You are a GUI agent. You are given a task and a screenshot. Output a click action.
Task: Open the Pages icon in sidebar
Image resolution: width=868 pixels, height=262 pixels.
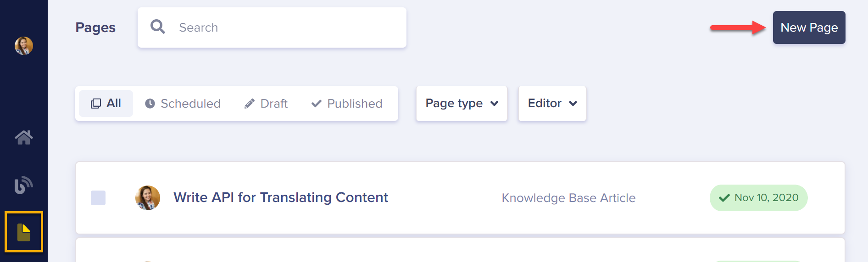pos(24,232)
